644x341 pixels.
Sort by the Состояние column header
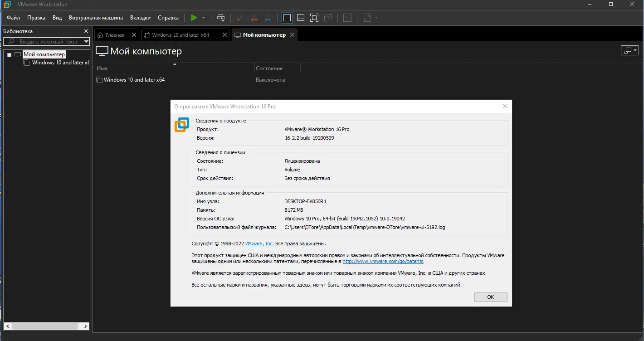tap(278, 68)
